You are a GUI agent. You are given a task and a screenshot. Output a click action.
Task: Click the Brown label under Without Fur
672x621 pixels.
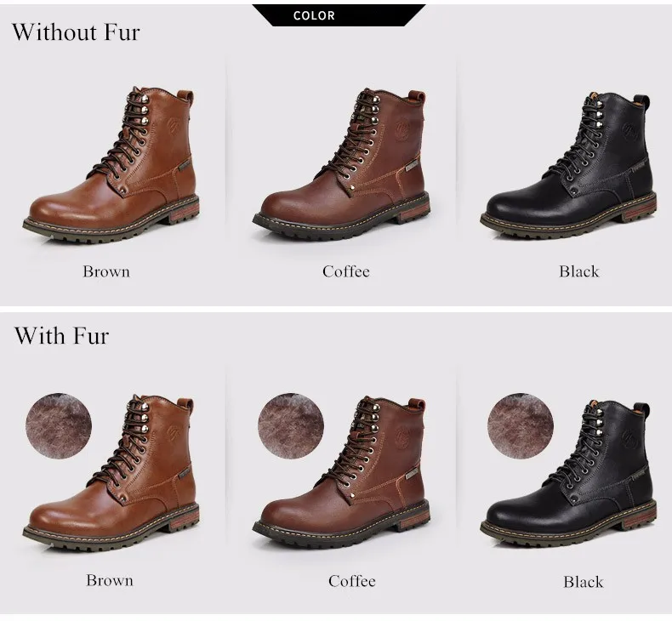coord(106,271)
